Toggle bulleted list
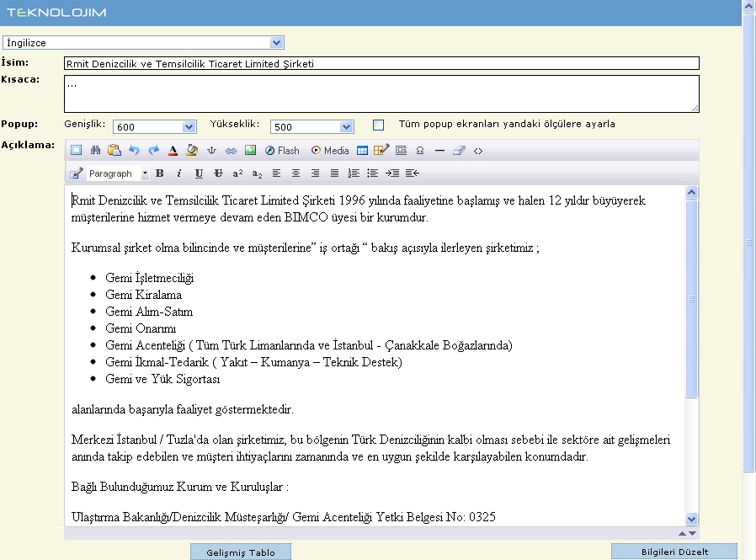 click(x=372, y=173)
